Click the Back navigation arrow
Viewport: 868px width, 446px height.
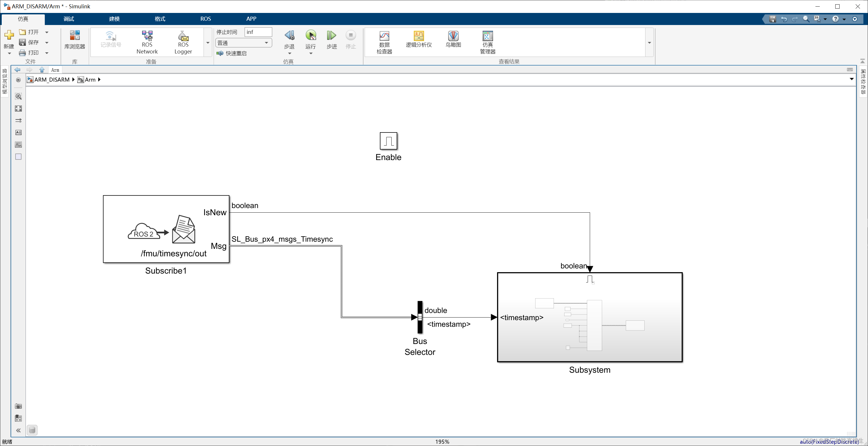[x=18, y=70]
